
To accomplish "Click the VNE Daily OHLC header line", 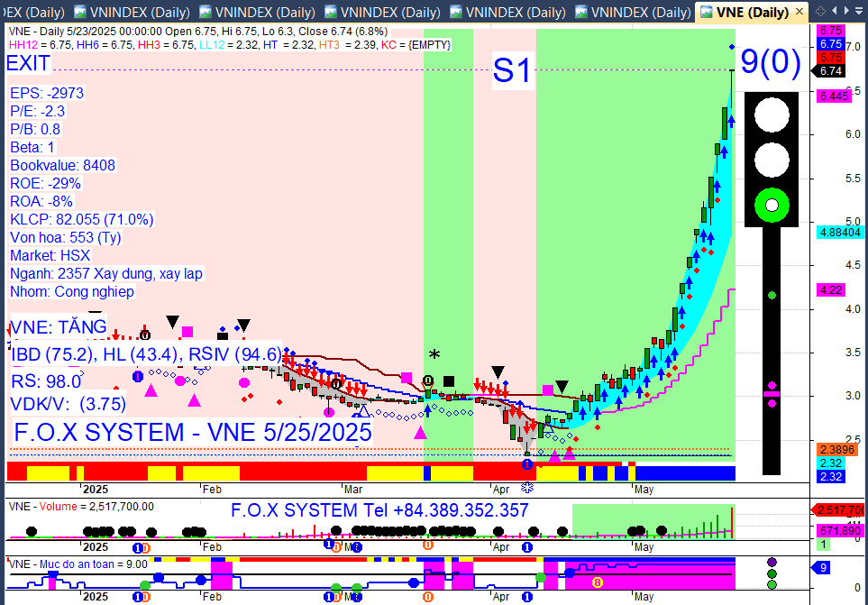I will [x=198, y=32].
